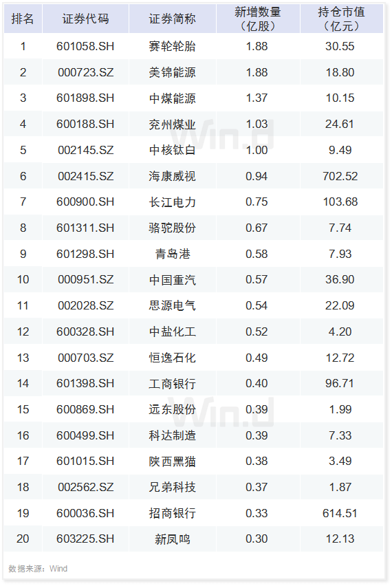The height and width of the screenshot is (586, 392).
Task: Click added quantity 1.00
Action: (257, 150)
